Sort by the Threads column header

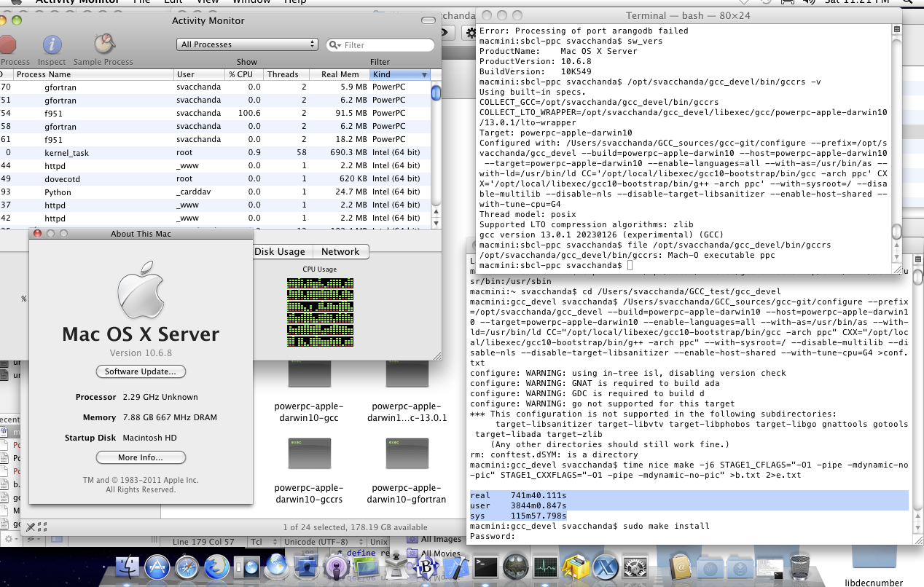pos(285,74)
